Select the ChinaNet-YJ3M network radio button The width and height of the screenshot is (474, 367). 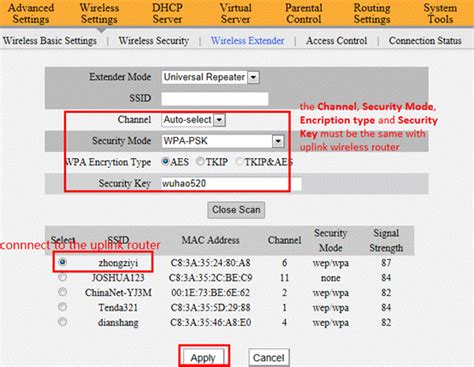[x=62, y=292]
